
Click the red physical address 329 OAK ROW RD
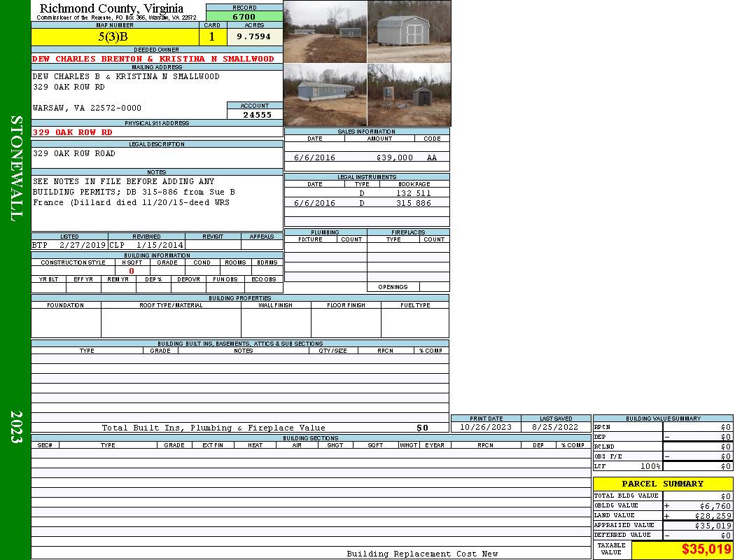[x=72, y=132]
